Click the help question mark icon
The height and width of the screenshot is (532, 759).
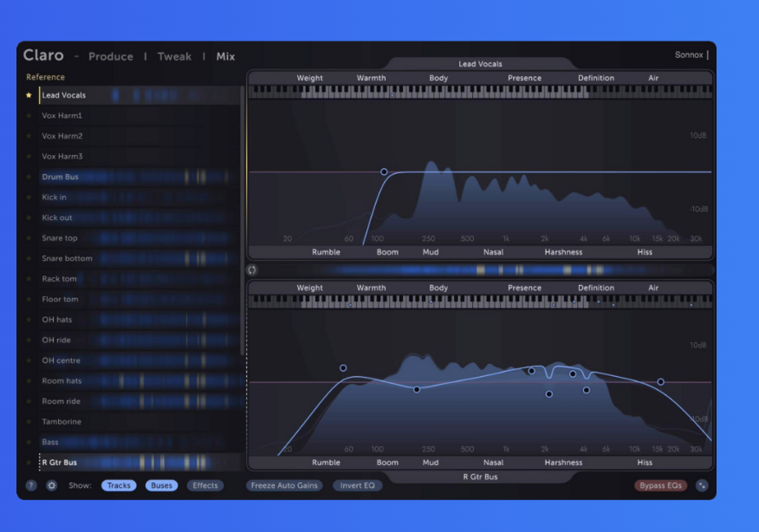click(x=31, y=485)
